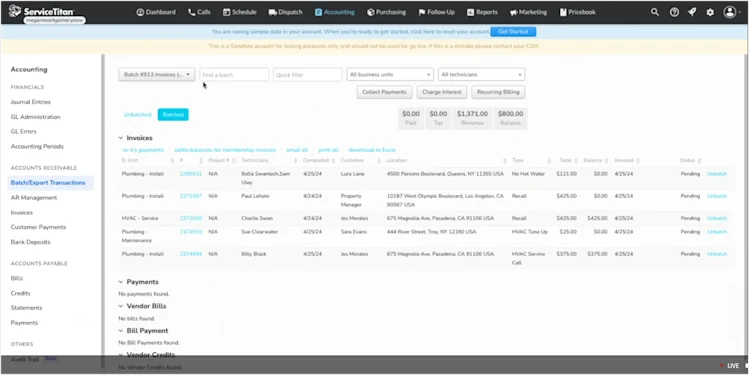This screenshot has height=375, width=749.
Task: Unbatch the Lucy Lane invoice
Action: 717,174
